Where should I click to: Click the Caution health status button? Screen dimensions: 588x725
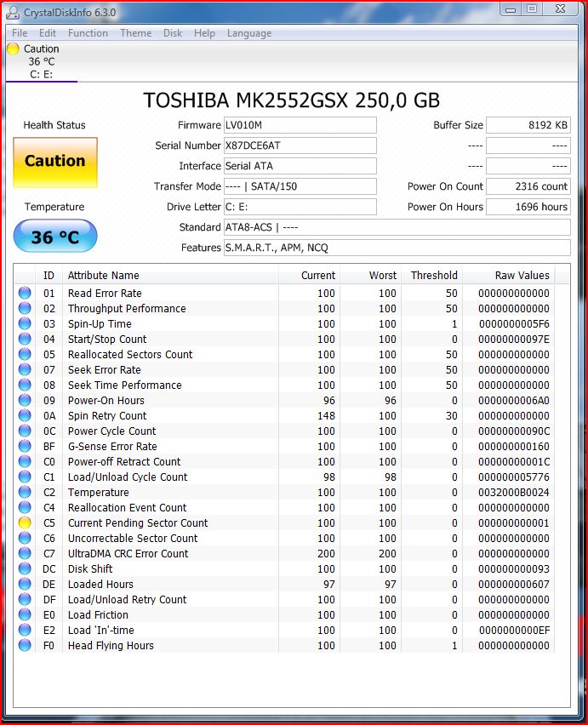click(x=55, y=162)
